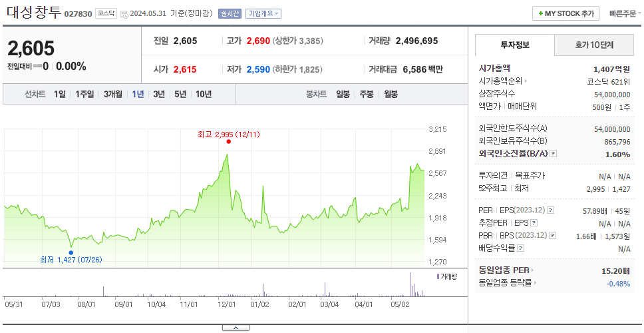Click the 코스닥 market badge
The image size is (644, 333).
pyautogui.click(x=106, y=13)
